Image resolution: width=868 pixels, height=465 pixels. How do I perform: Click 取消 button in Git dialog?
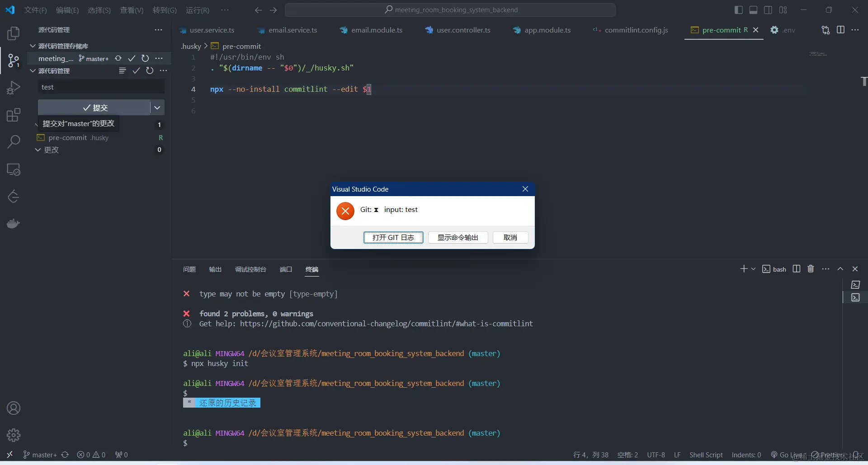tap(510, 237)
